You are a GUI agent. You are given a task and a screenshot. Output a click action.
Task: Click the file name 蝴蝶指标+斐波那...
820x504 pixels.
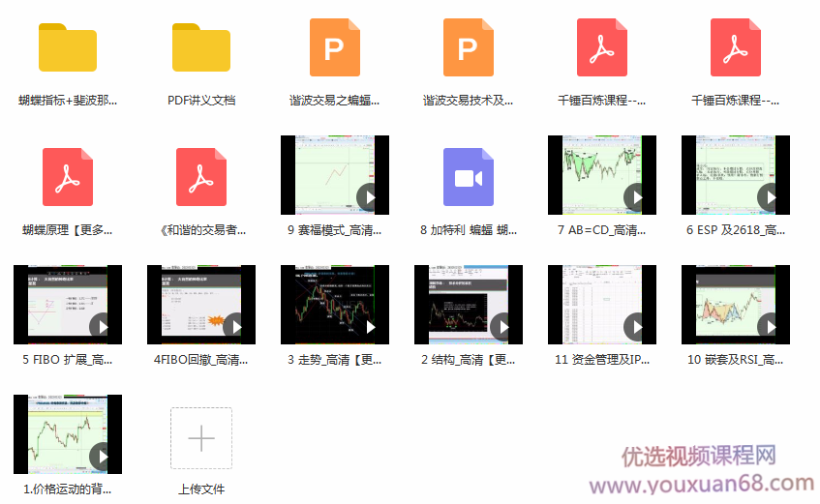click(x=68, y=101)
